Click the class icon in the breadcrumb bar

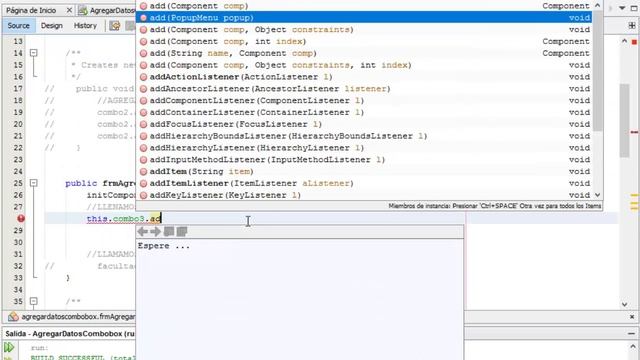point(13,317)
